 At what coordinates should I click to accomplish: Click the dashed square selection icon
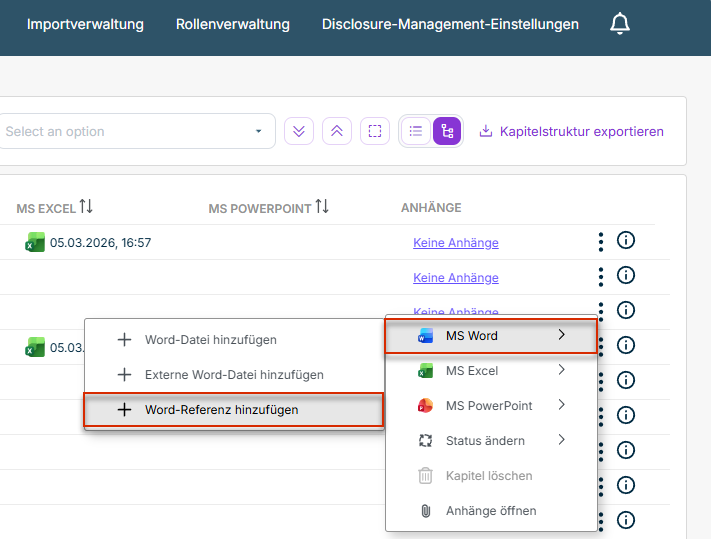(375, 131)
